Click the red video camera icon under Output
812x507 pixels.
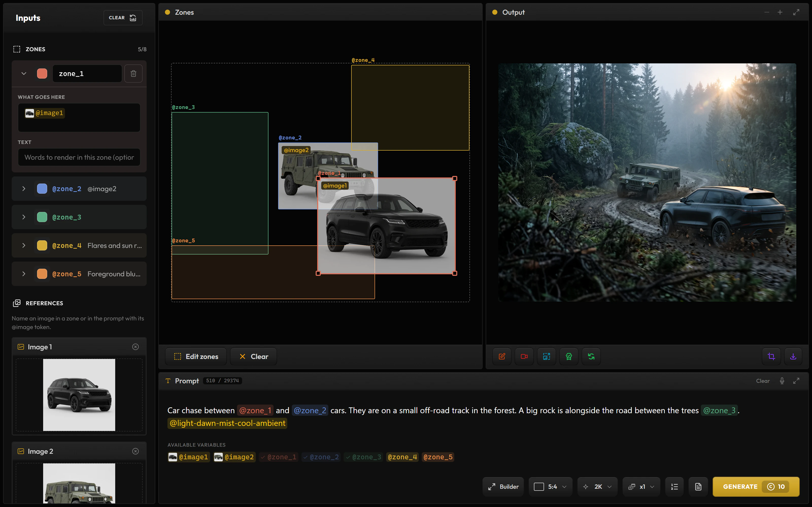(524, 356)
